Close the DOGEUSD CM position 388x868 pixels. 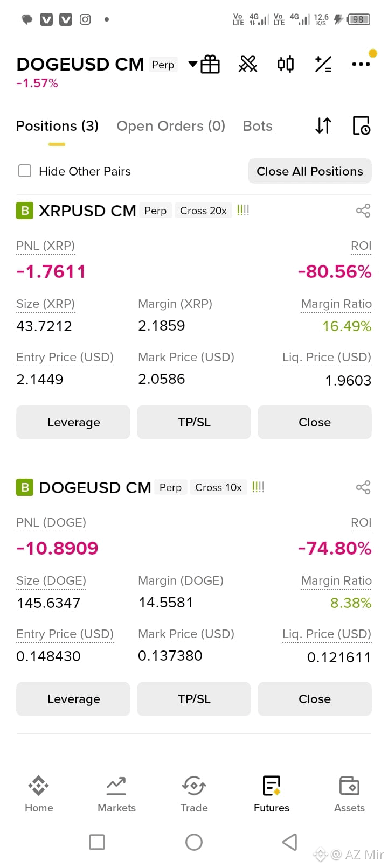(315, 699)
